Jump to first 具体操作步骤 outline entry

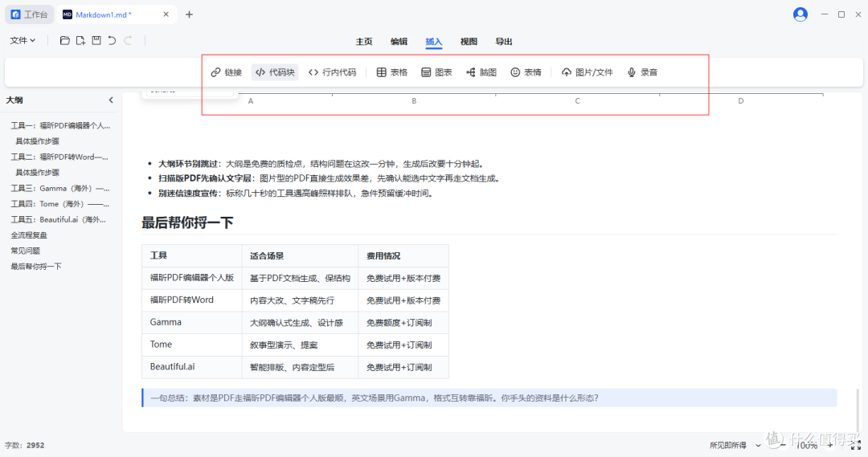pos(37,141)
